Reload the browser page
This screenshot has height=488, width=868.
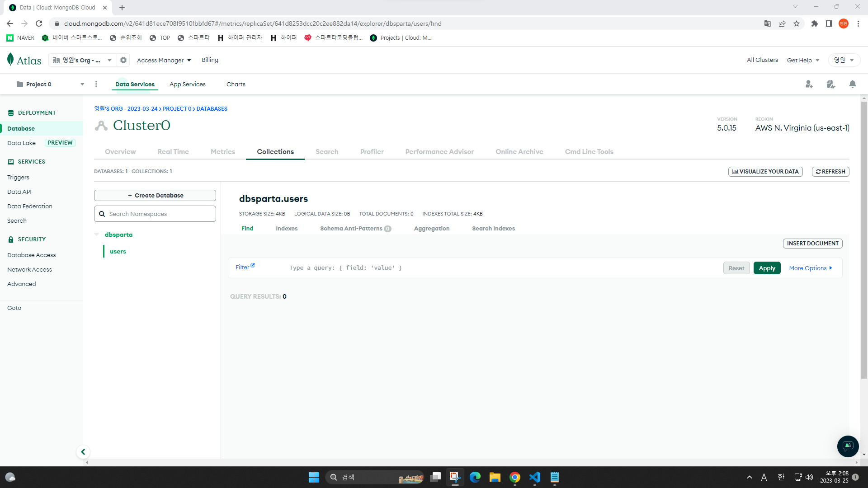pos(39,23)
